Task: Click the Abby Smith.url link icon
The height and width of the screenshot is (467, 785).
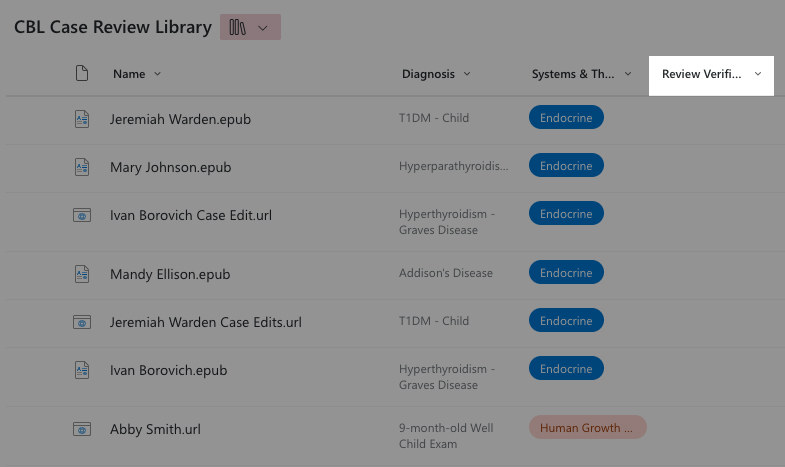Action: coord(82,429)
